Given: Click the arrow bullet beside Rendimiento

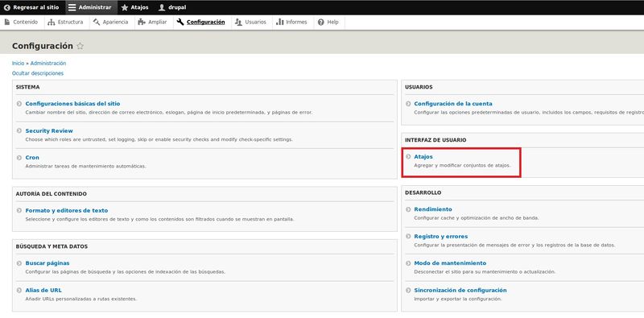Looking at the screenshot, I should coord(408,209).
